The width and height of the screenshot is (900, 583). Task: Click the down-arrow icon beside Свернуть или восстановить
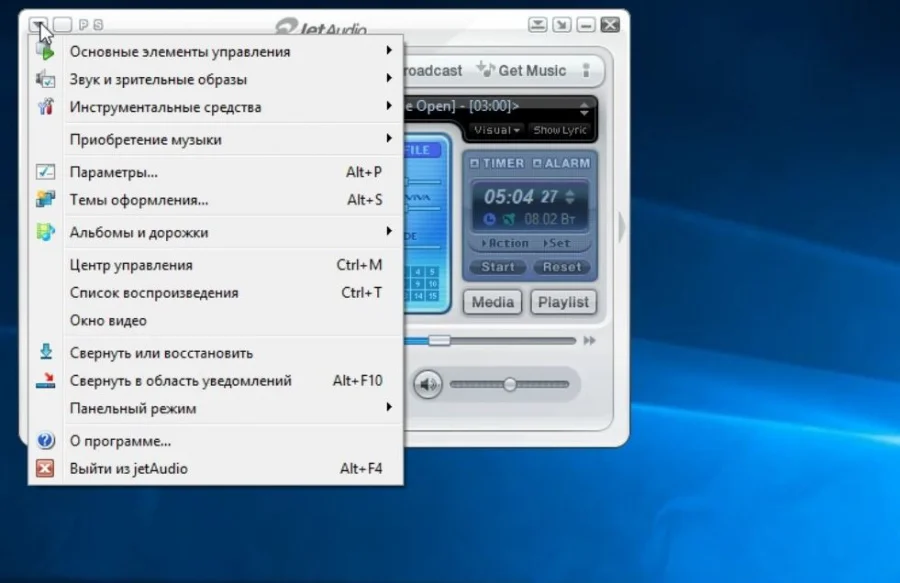tap(45, 352)
